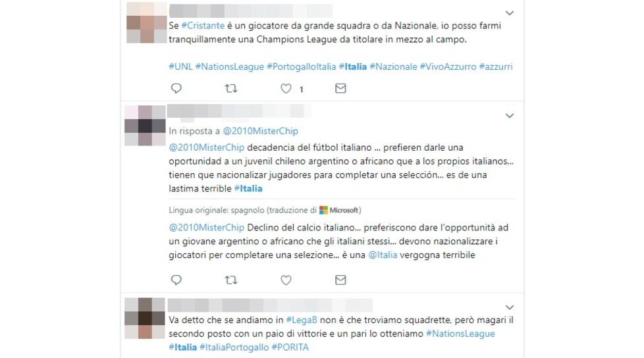Reply to the Spanish 2010MisterChip tweet
The height and width of the screenshot is (358, 644).
point(176,280)
